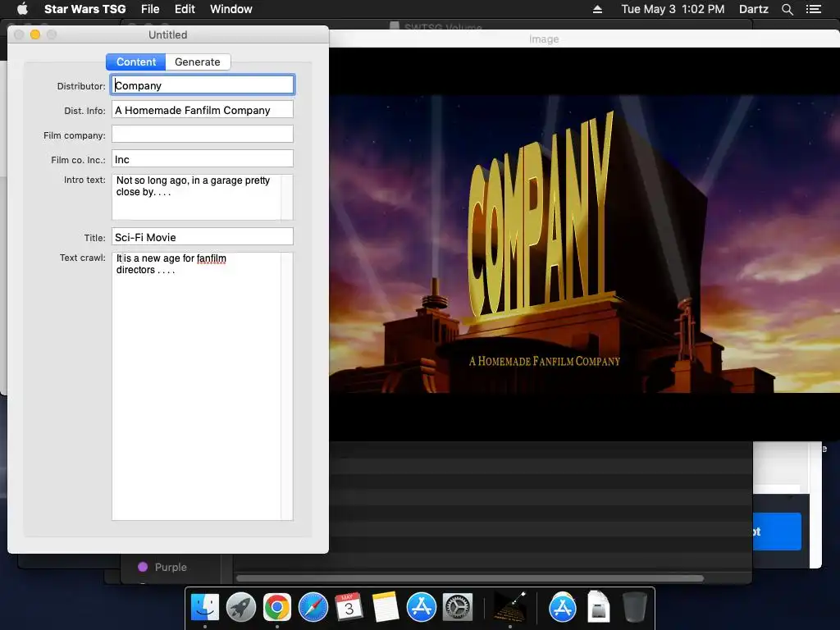Click the Text crawl vertical scrollbar
Image resolution: width=840 pixels, height=630 pixels.
(287, 386)
